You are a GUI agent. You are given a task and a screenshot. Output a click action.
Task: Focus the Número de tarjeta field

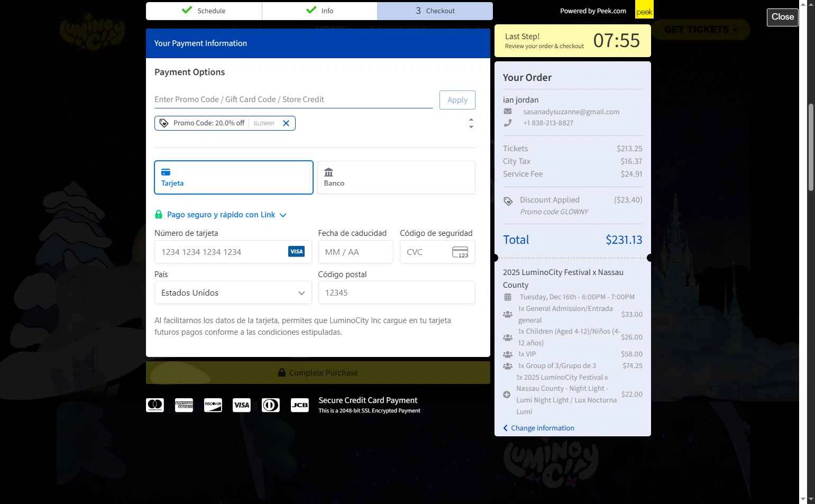[233, 252]
